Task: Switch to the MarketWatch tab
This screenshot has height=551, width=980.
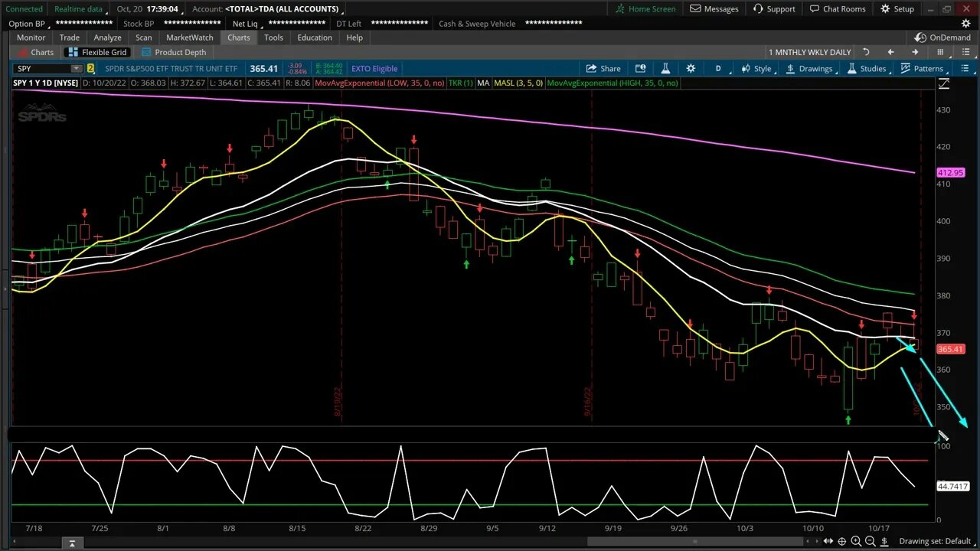Action: click(190, 37)
